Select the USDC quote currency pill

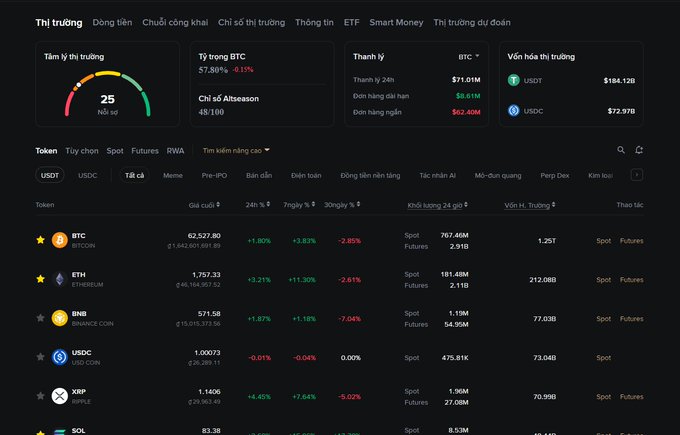tap(88, 175)
